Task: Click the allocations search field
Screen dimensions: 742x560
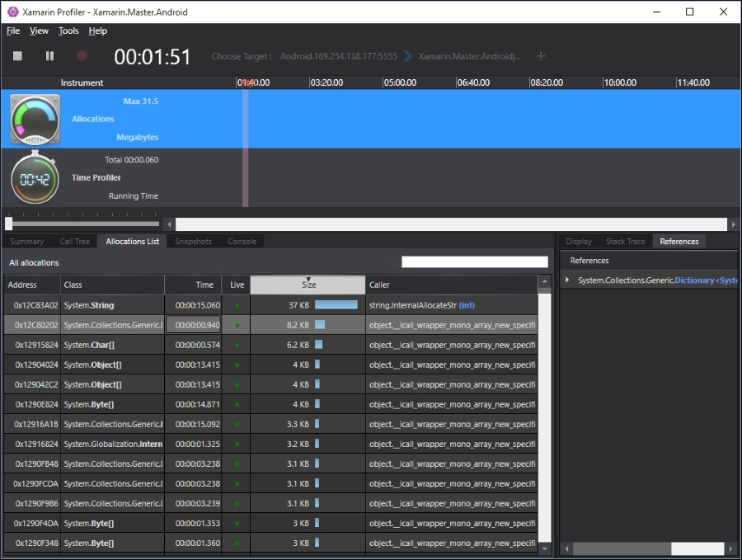Action: [x=475, y=261]
